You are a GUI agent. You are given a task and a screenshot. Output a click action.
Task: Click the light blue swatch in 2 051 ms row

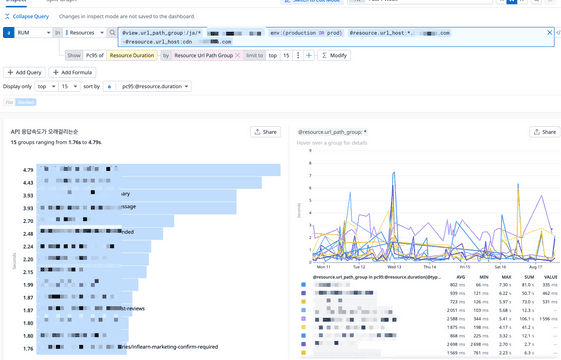(x=303, y=310)
